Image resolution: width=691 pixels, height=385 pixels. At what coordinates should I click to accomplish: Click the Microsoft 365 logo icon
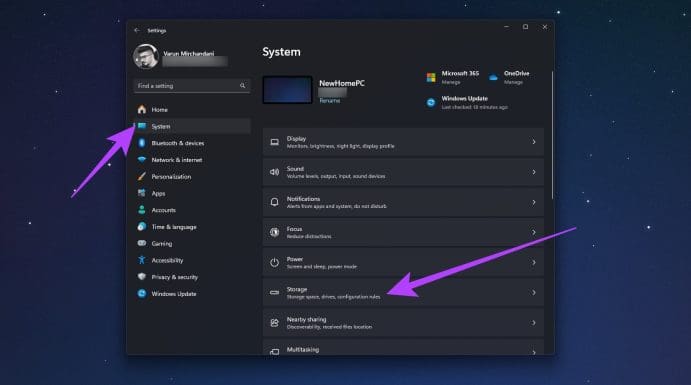pos(431,78)
